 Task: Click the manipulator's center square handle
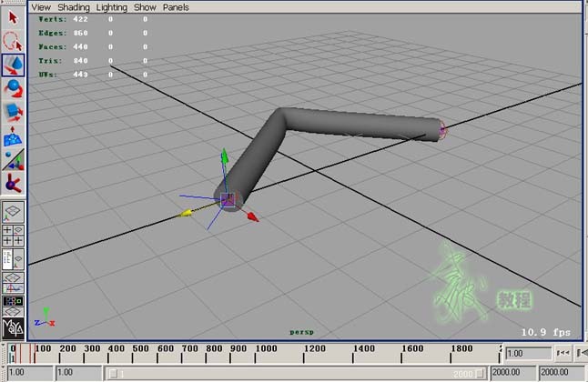coord(228,200)
